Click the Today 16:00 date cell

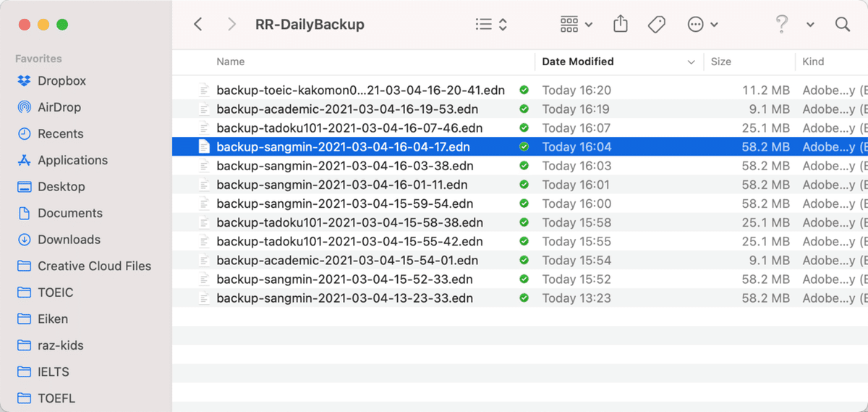(576, 203)
